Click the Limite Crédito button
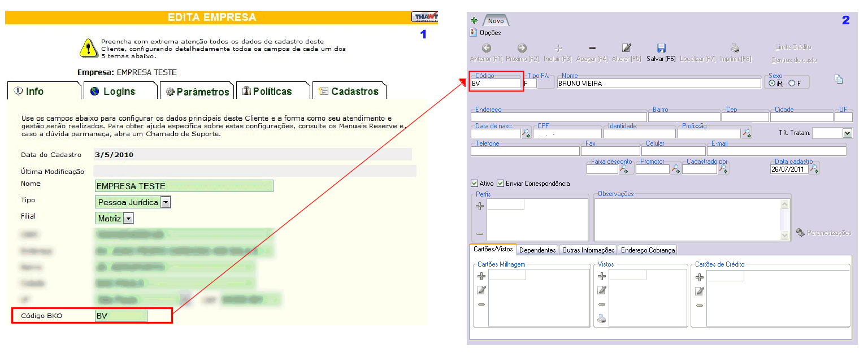 [793, 47]
